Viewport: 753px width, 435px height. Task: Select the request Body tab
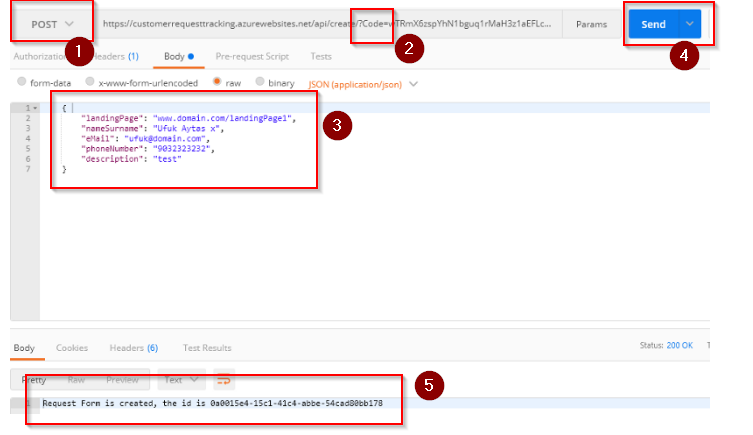(179, 57)
